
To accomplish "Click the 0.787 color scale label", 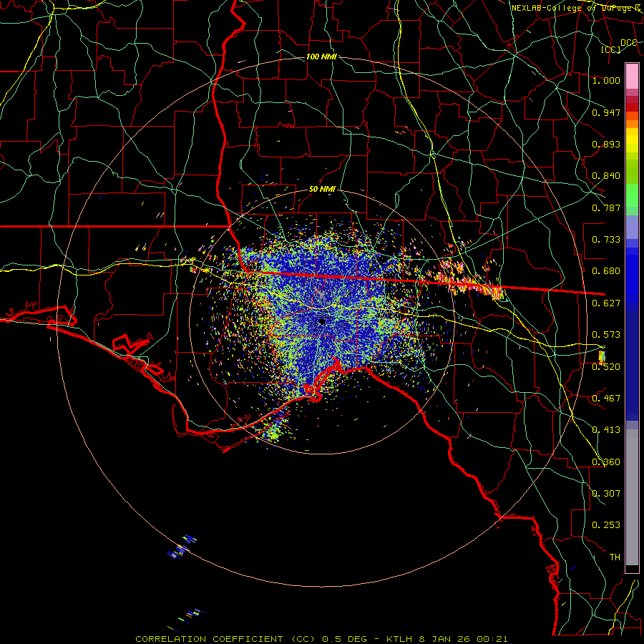I will click(606, 208).
